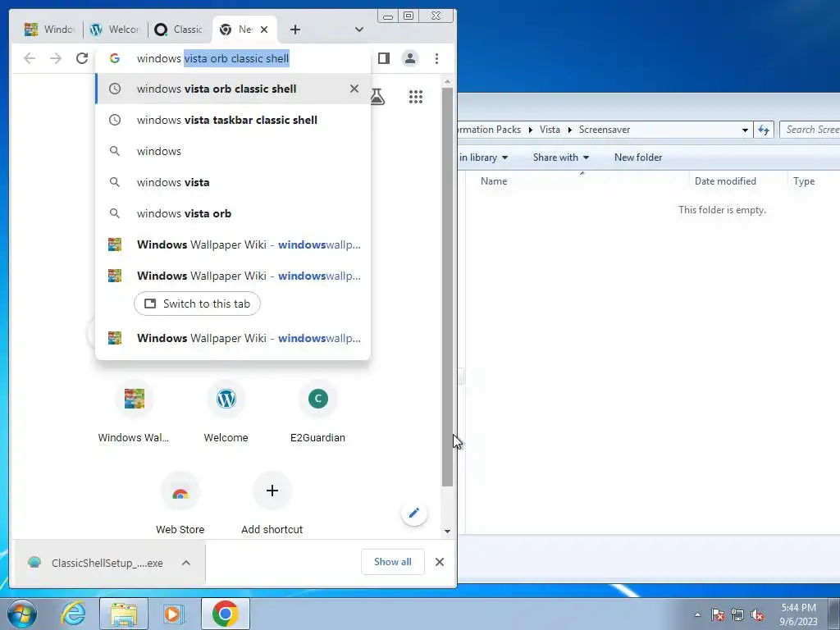Open Windows Media Player from taskbar
The width and height of the screenshot is (840, 630).
(174, 614)
